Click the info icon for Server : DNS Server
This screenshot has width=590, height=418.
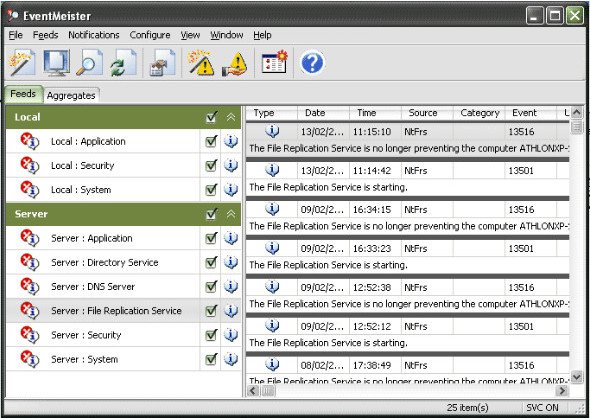coord(231,286)
